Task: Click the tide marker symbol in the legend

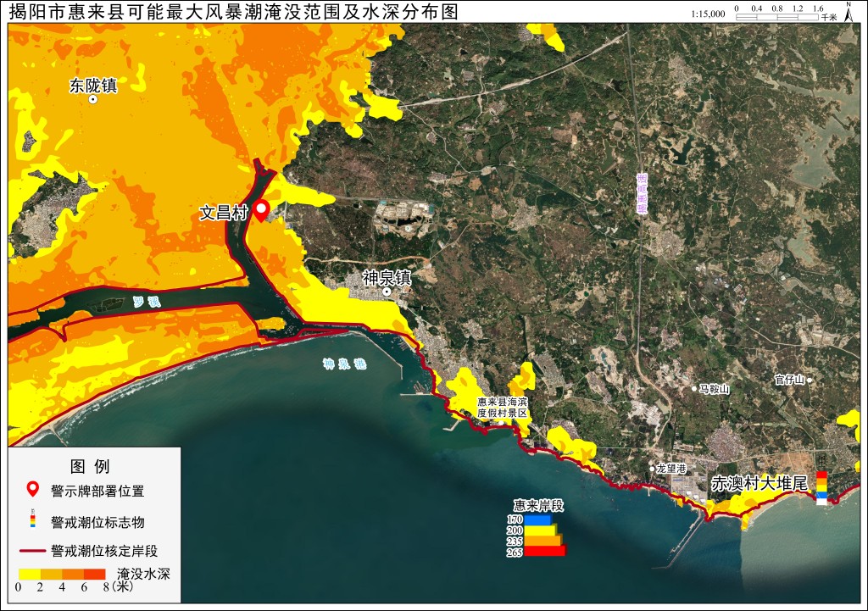Action: [33, 519]
